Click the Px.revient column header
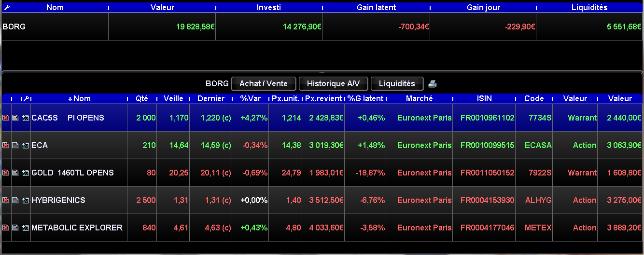 [323, 98]
